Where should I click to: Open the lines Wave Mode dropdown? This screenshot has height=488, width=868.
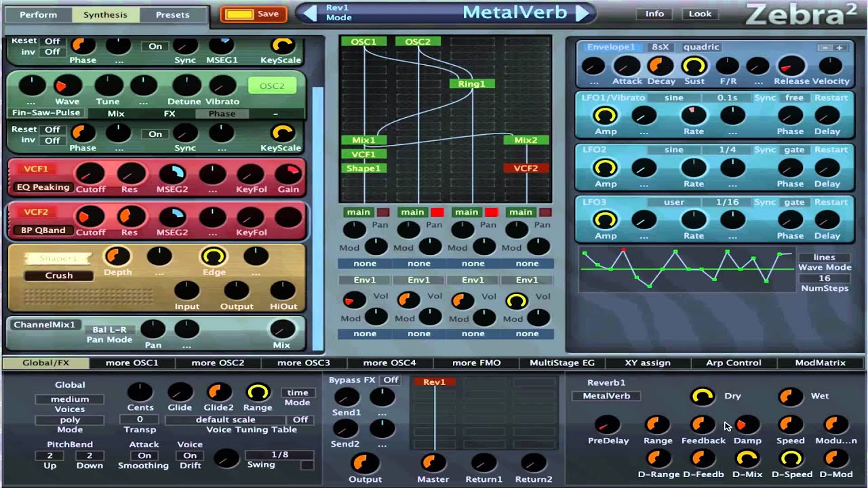[x=825, y=258]
